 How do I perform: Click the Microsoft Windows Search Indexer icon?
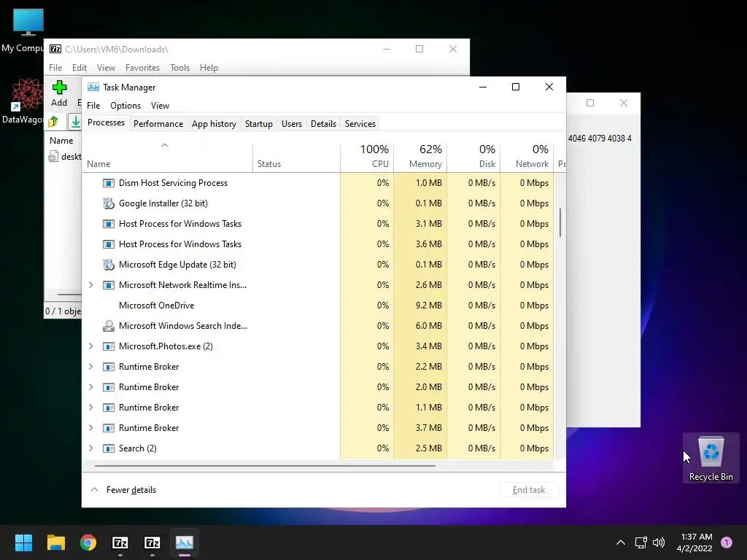tap(109, 326)
